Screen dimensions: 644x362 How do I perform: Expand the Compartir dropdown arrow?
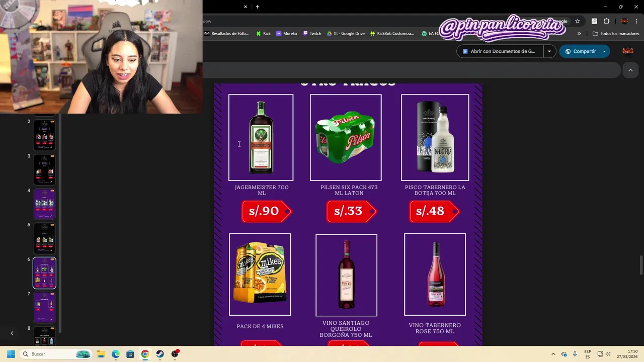[604, 51]
